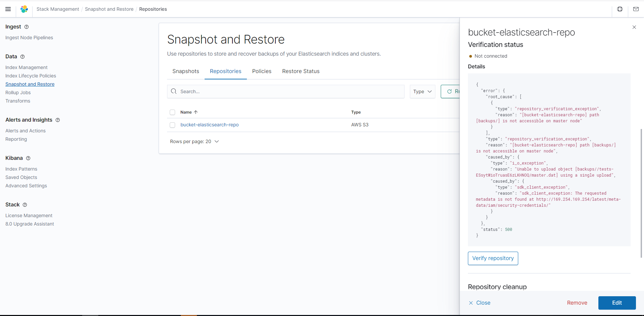Viewport: 644px width, 316px height.
Task: Click the Elastic logo icon
Action: 24,9
